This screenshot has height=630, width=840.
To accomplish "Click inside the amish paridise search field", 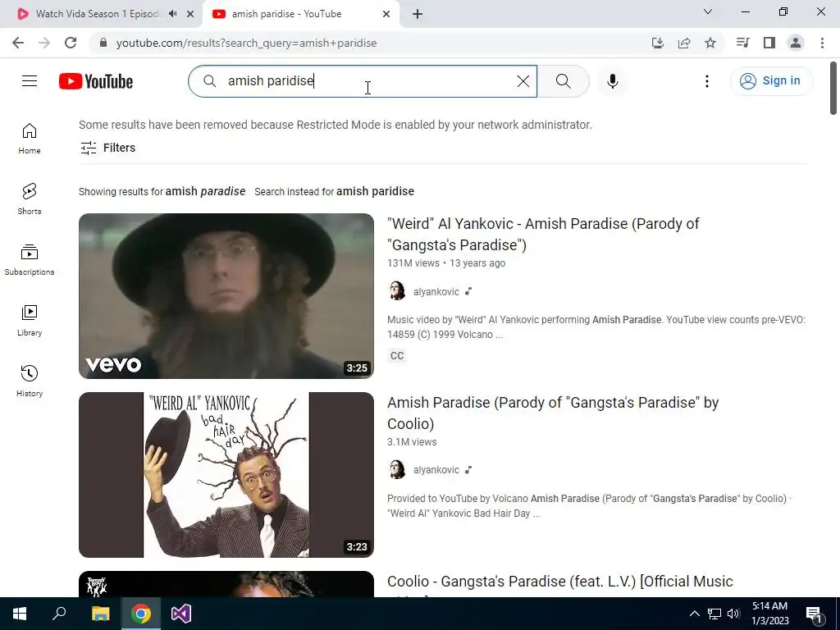I will tap(362, 81).
